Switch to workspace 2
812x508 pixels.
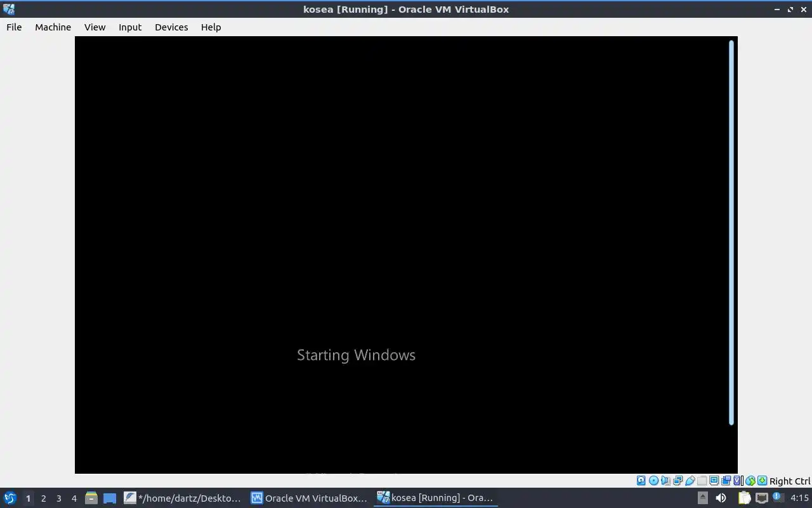point(43,498)
